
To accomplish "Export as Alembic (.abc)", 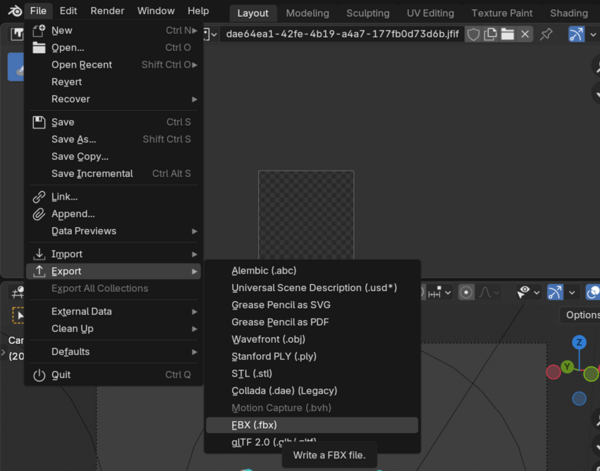I will (312, 271).
